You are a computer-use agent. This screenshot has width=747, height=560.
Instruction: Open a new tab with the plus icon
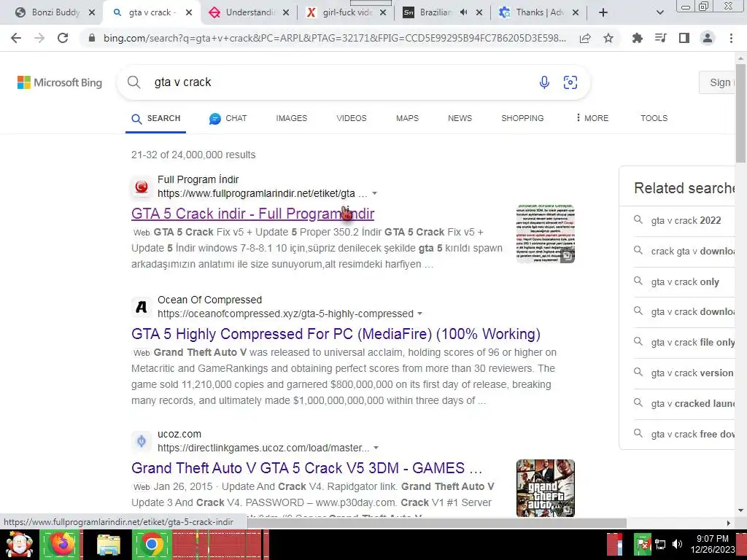[x=603, y=13]
